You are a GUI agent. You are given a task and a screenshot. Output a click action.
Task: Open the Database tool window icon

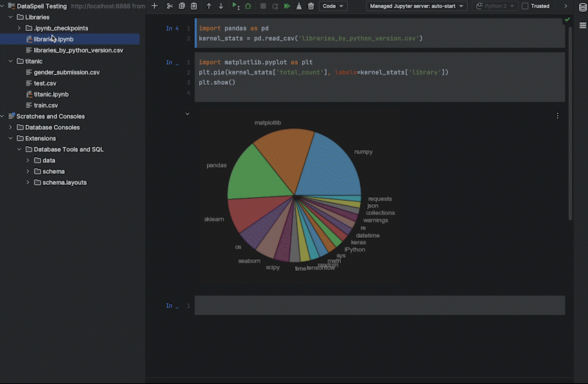(x=582, y=7)
